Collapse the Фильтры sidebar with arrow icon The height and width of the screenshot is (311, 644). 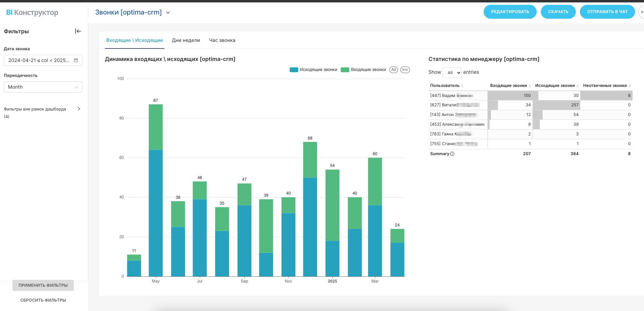click(x=78, y=31)
